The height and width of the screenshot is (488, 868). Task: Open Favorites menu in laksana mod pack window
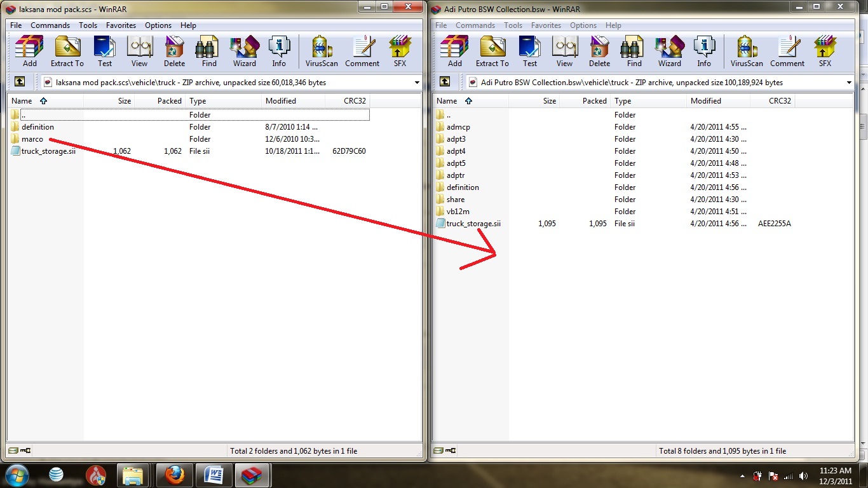tap(121, 25)
